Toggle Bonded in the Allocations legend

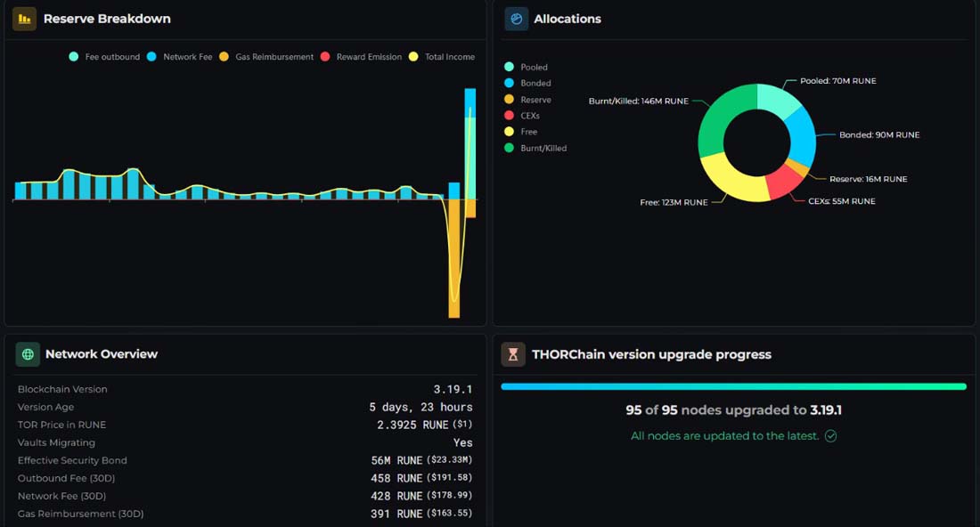(527, 83)
